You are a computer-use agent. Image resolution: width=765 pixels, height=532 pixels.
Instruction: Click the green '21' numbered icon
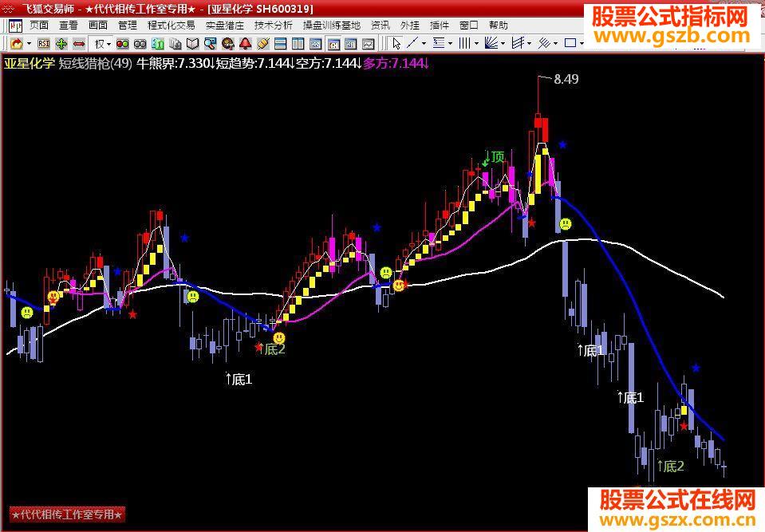point(158,44)
